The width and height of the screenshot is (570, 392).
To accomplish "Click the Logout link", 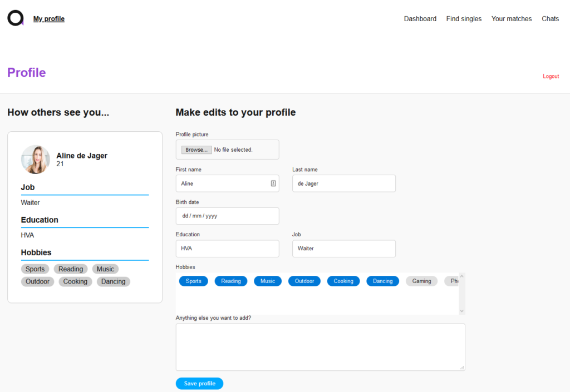I will pyautogui.click(x=551, y=76).
